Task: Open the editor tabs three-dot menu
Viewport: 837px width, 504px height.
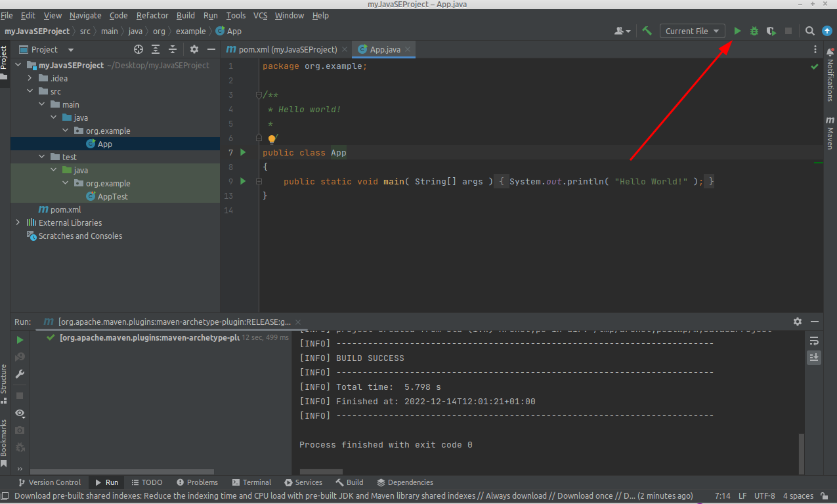Action: point(815,49)
